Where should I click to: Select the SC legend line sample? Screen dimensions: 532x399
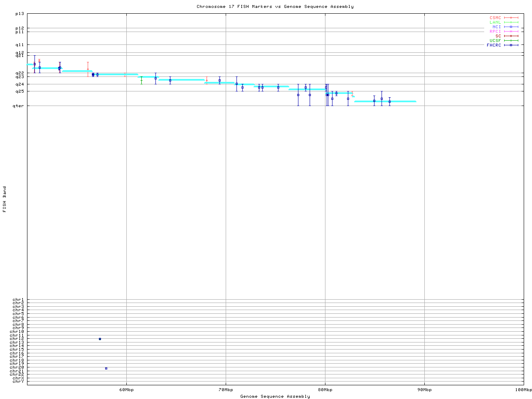pos(511,36)
